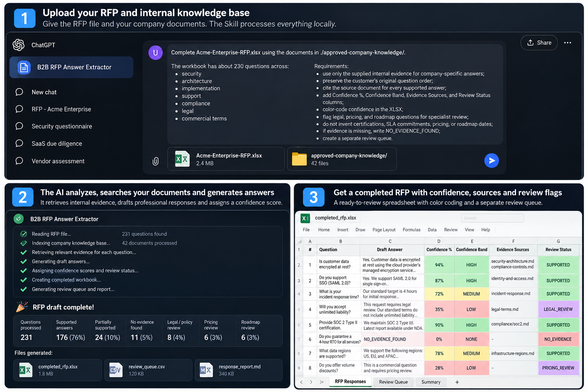Open the generated completed_rfp.xlsx file
588x392 pixels.
tap(58, 370)
